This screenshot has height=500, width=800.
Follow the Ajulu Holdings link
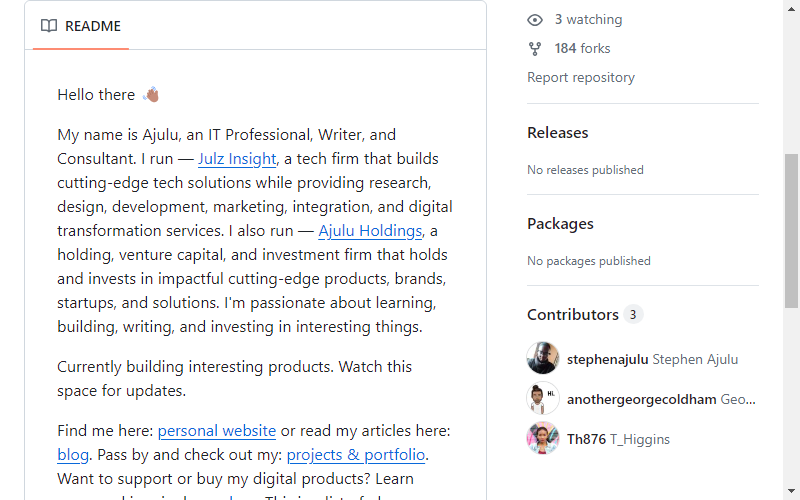click(370, 231)
